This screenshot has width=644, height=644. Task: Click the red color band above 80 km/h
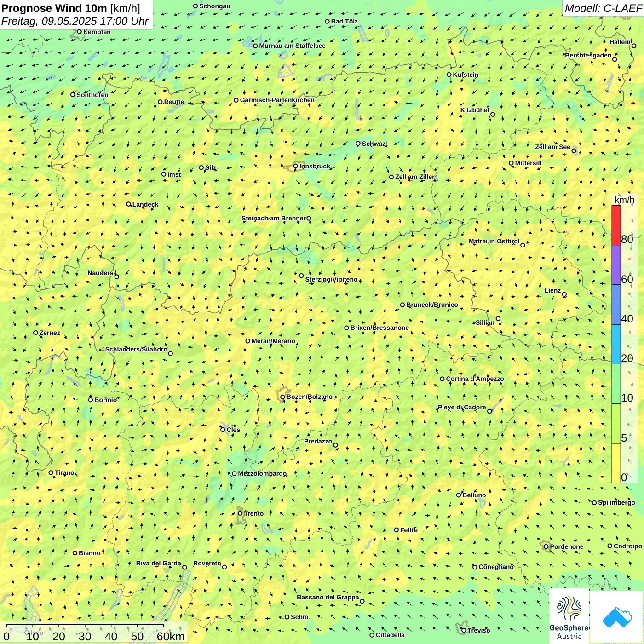tap(616, 225)
